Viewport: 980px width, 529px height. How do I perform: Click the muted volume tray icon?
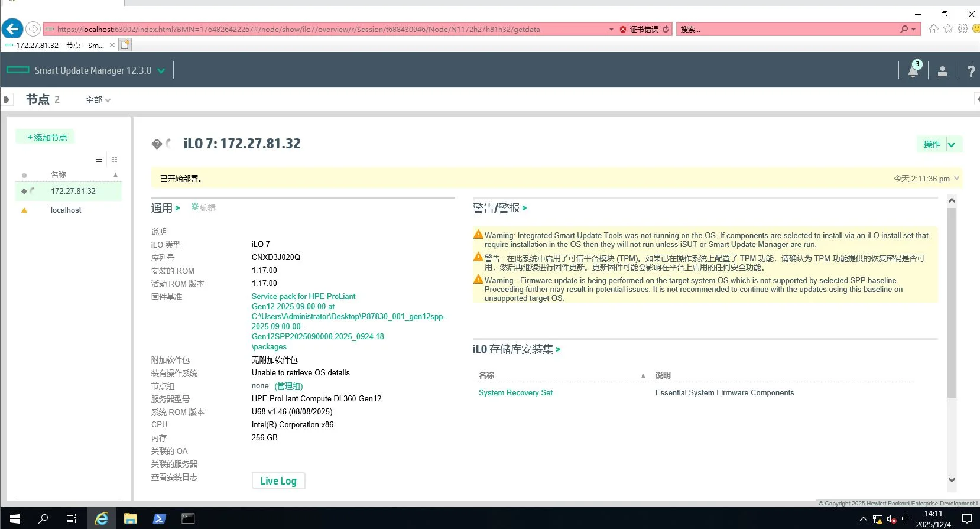(891, 520)
